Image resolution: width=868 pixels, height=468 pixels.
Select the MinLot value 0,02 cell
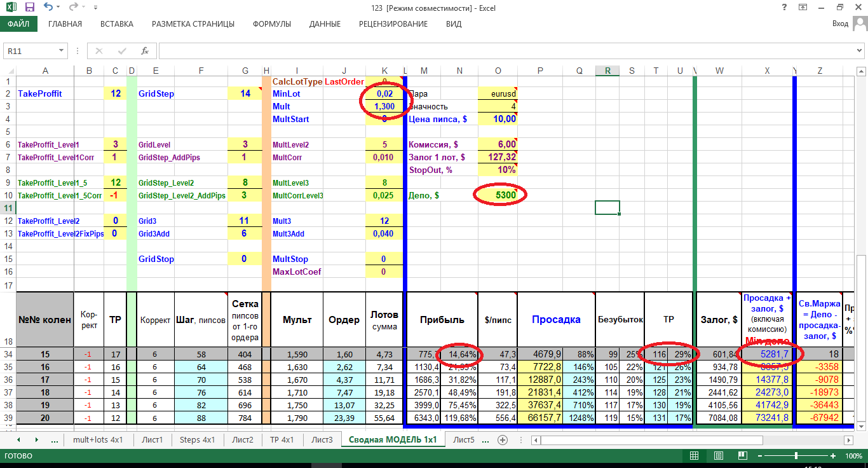(x=384, y=93)
